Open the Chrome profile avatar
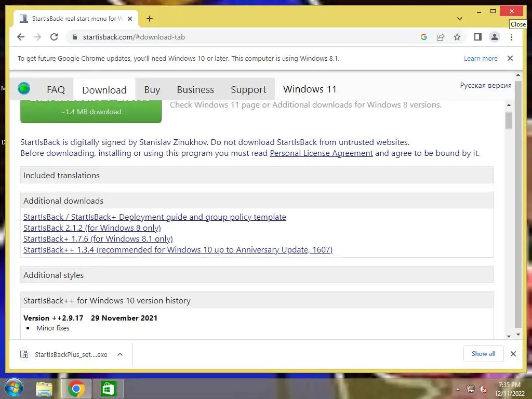Image resolution: width=532 pixels, height=399 pixels. point(495,37)
